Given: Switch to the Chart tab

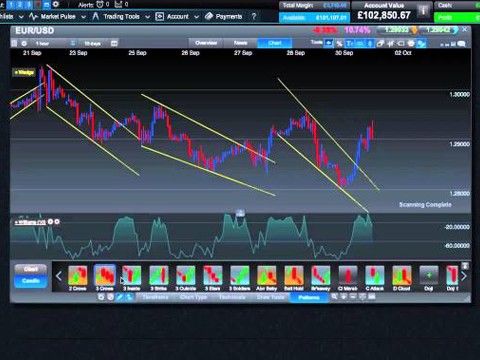Looking at the screenshot, I should pos(275,43).
